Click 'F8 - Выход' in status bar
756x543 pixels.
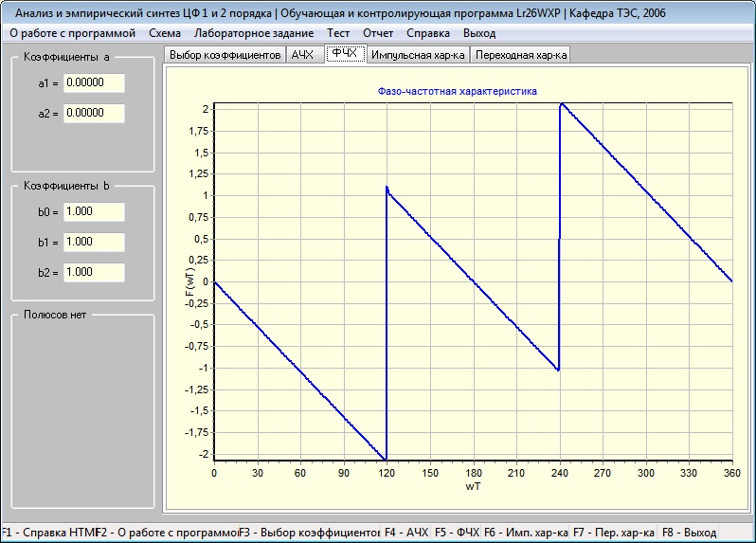(x=689, y=533)
